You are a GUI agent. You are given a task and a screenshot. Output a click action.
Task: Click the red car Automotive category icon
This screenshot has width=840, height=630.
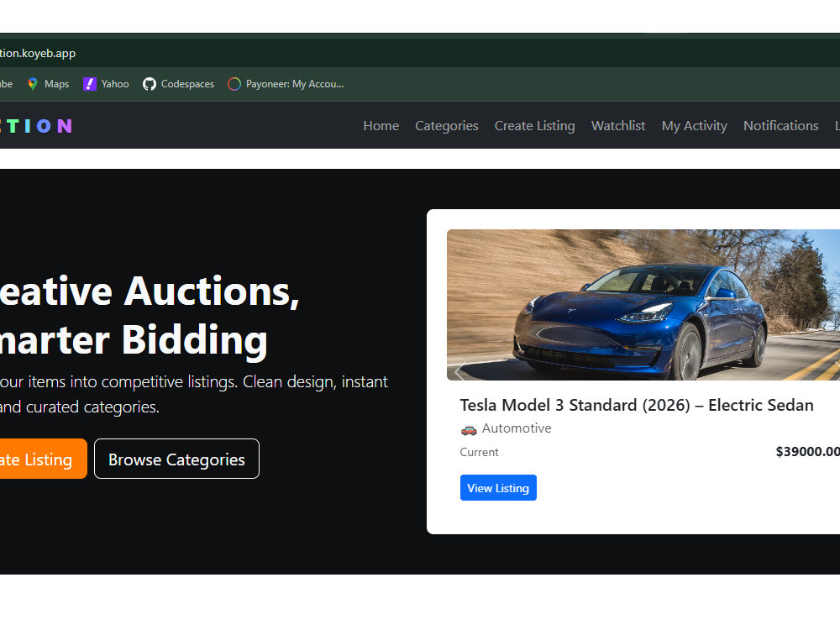pyautogui.click(x=468, y=429)
